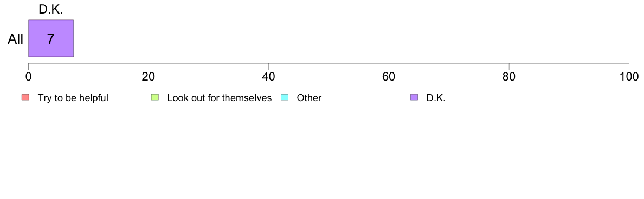Select the 80 tick label on the axis

point(509,76)
